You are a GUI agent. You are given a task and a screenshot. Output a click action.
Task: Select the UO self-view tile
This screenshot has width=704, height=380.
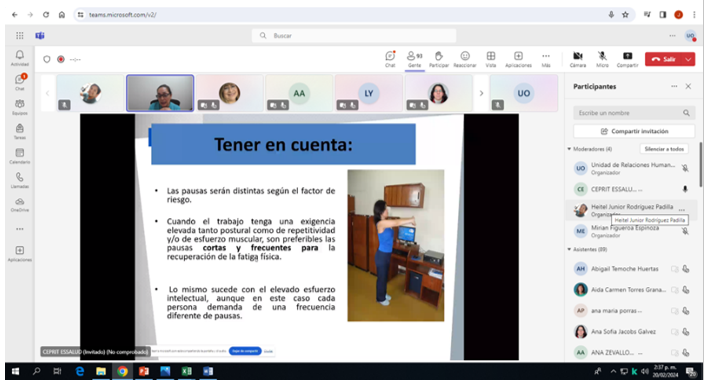point(524,93)
